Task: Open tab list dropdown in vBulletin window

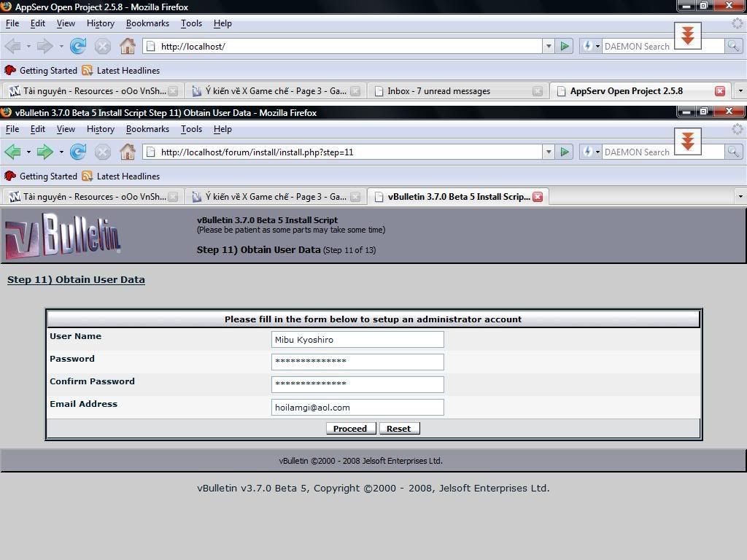Action: 740,197
